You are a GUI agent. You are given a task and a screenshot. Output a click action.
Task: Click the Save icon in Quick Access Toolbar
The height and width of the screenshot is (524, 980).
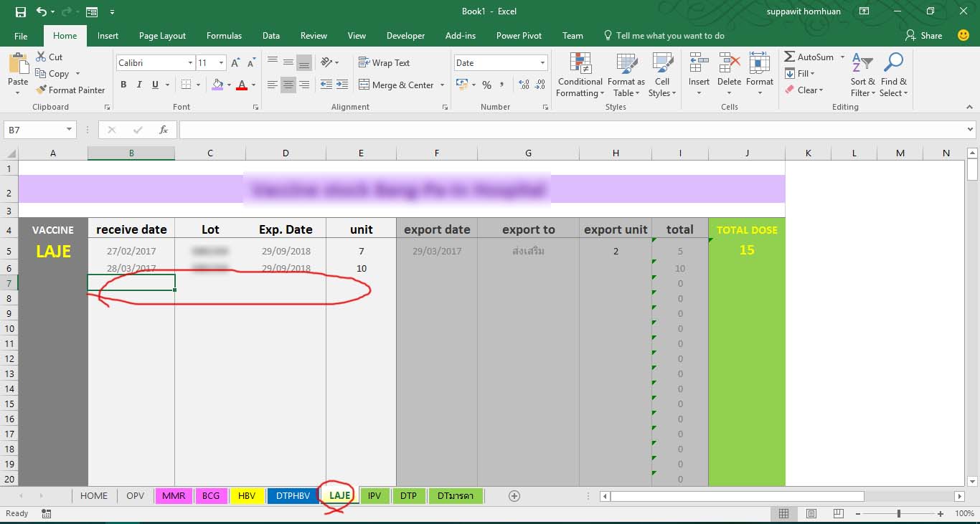[x=21, y=11]
